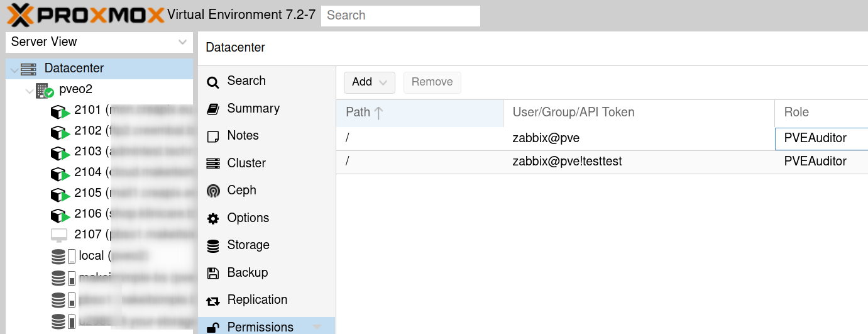Expand the Permissions submenu arrow
This screenshot has width=868, height=334.
coord(317,326)
